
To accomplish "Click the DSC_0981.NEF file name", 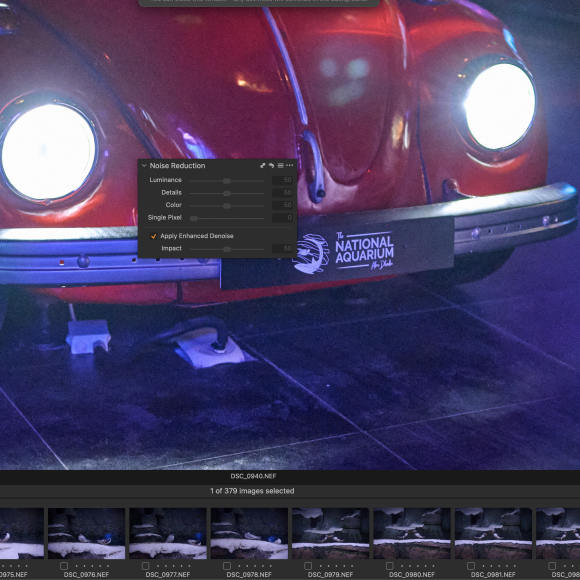I will coord(493,574).
